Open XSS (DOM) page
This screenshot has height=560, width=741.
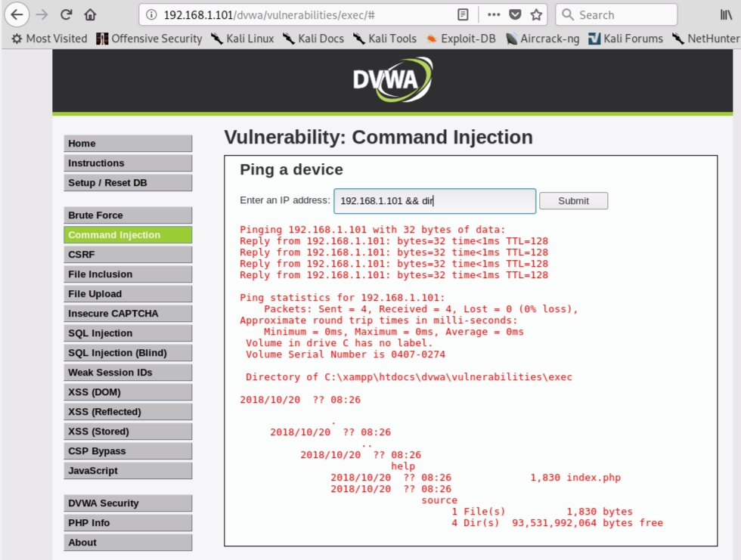128,392
